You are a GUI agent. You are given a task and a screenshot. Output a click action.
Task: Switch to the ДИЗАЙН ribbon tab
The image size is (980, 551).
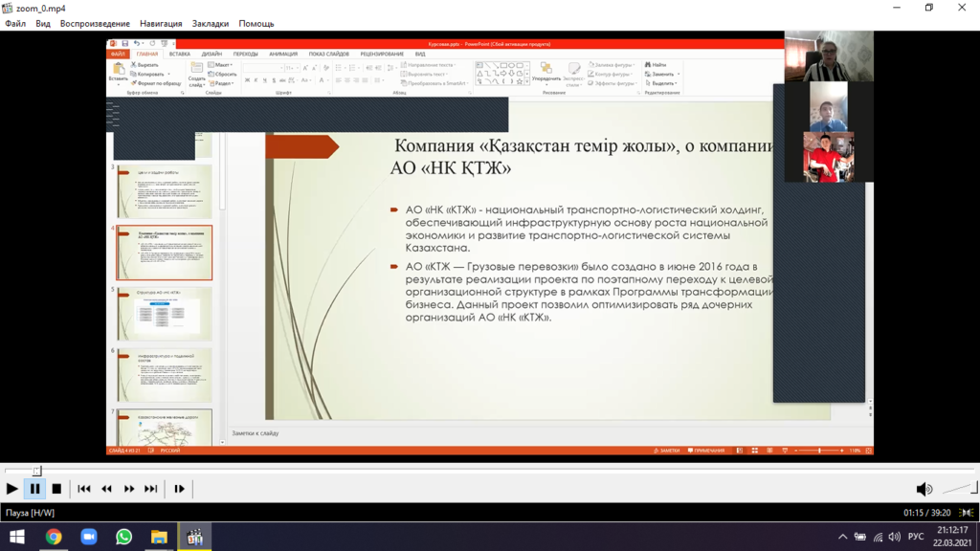click(212, 55)
